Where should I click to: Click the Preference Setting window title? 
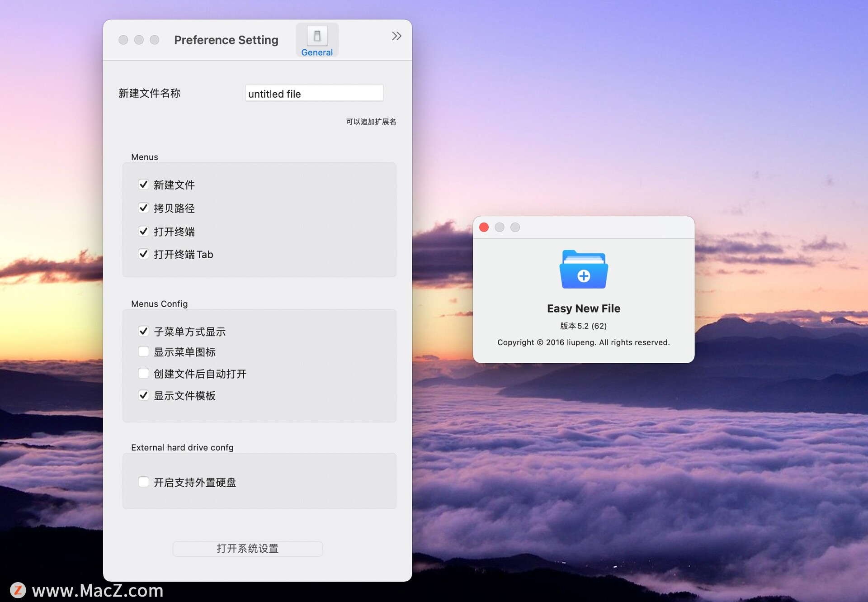pos(226,40)
